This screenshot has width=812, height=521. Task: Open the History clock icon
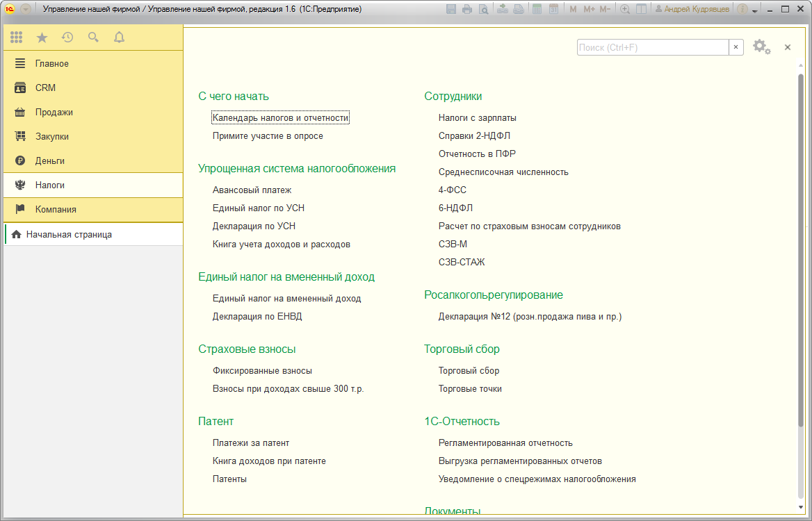(x=67, y=38)
